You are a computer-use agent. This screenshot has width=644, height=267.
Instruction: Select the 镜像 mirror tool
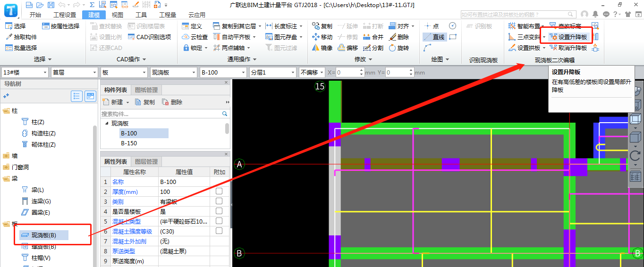[322, 48]
